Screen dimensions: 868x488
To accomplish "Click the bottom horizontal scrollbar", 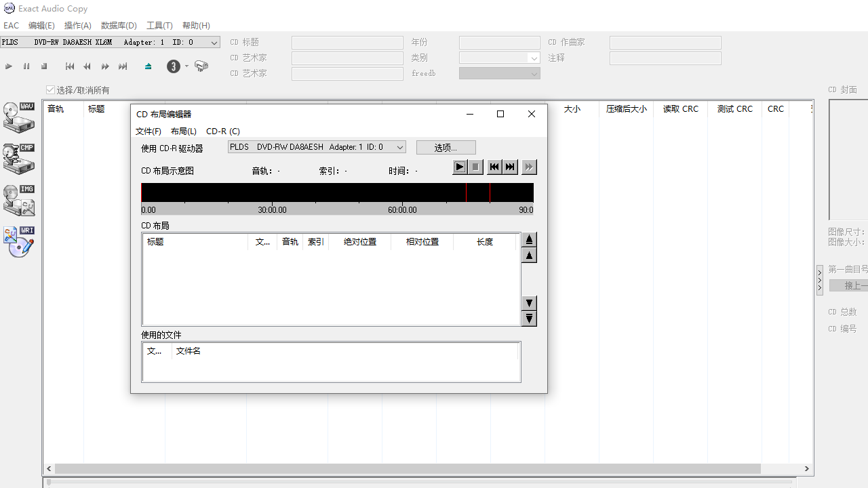I will click(407, 468).
